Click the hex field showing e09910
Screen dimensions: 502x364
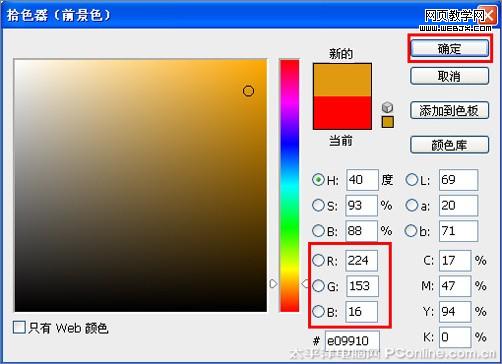(x=352, y=341)
